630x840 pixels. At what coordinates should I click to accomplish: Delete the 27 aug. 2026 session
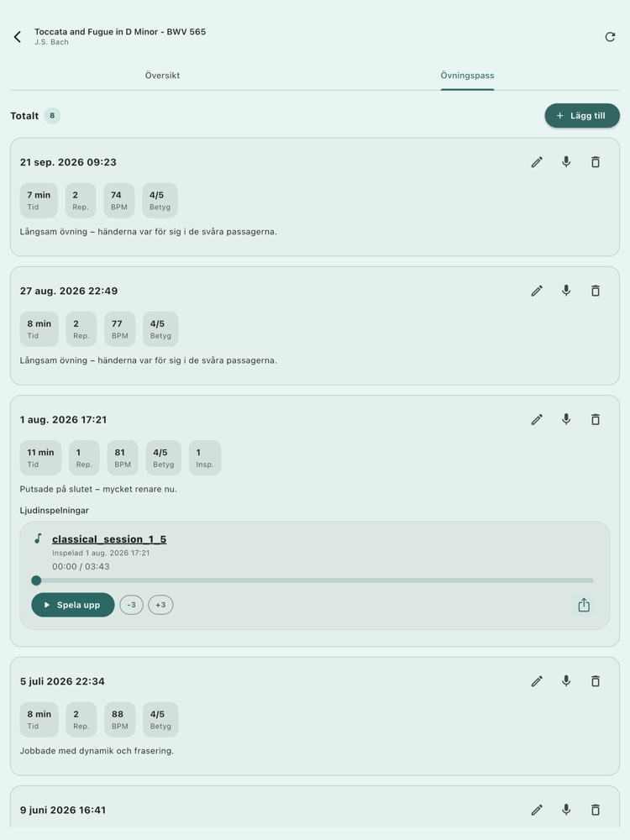tap(596, 291)
